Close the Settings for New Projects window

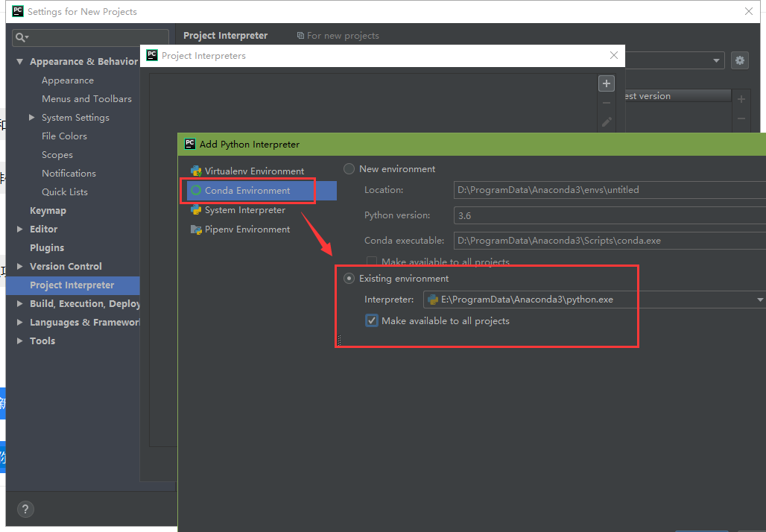tap(748, 11)
